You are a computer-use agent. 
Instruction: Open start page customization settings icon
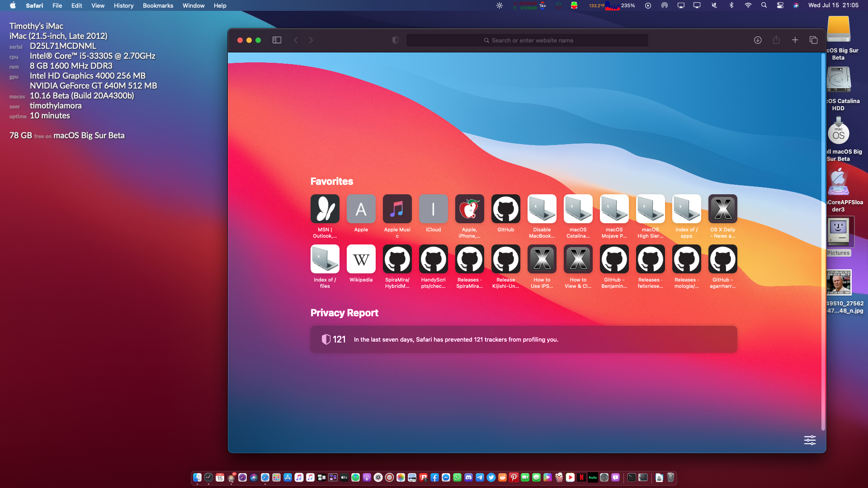(810, 440)
